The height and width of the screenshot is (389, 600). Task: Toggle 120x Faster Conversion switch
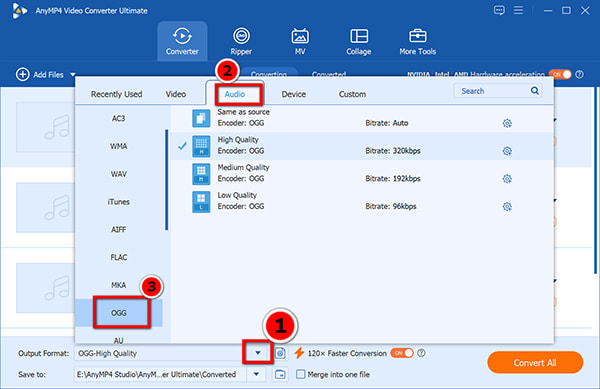pos(402,353)
